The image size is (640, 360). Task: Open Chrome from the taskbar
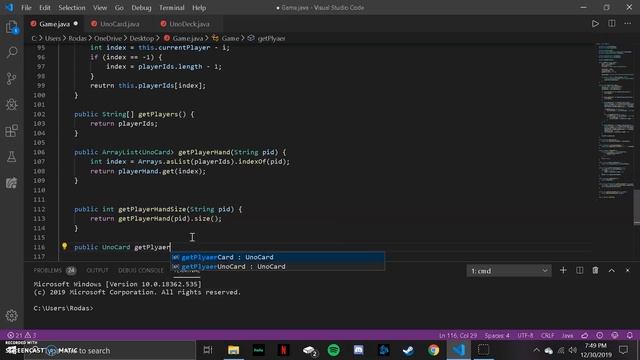[433, 350]
